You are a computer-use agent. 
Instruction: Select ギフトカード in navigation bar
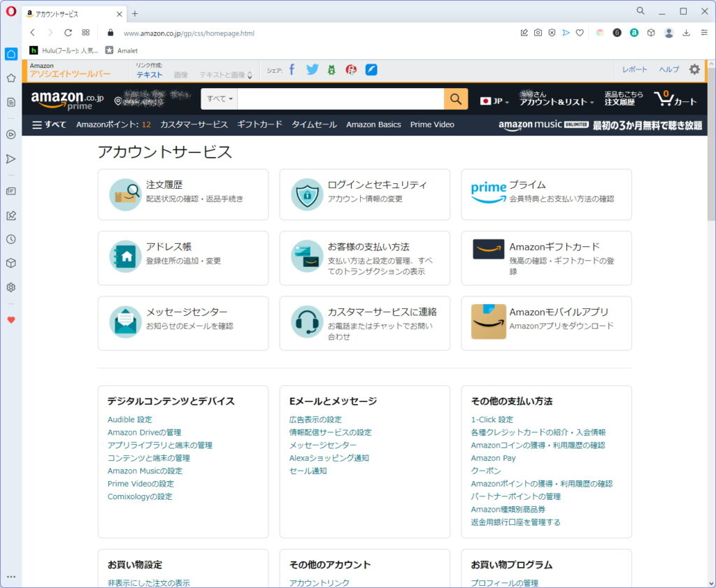259,124
